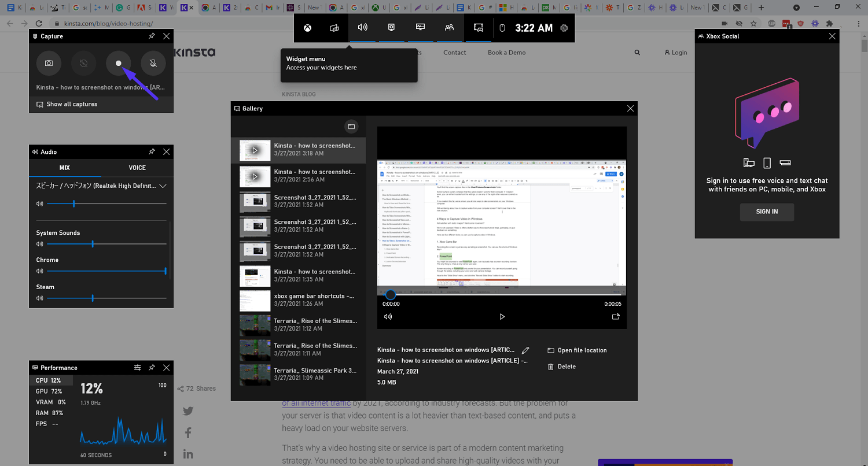
Task: Open the Xbox Social widget icon
Action: 449,28
